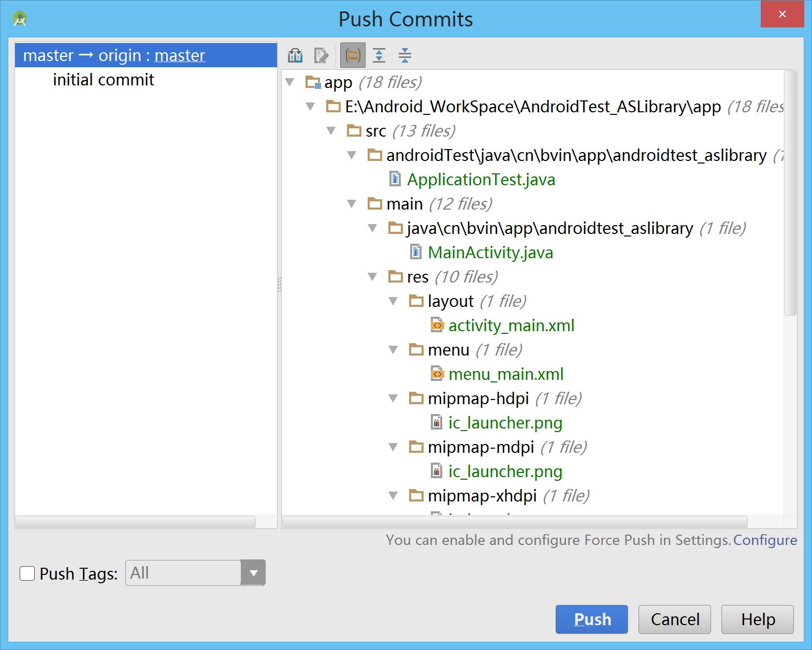
Task: Click the menu_main.xml file icon
Action: tap(437, 374)
